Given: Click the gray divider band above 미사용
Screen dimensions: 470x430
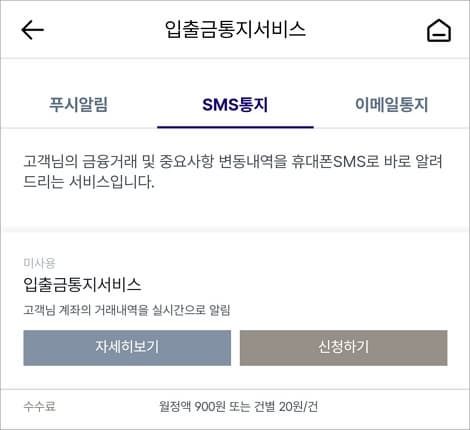Looking at the screenshot, I should [235, 230].
